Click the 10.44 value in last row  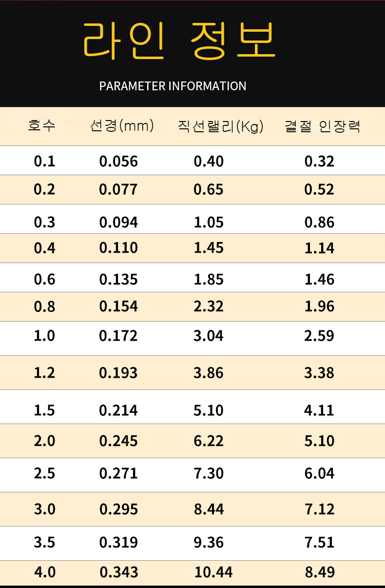click(213, 572)
